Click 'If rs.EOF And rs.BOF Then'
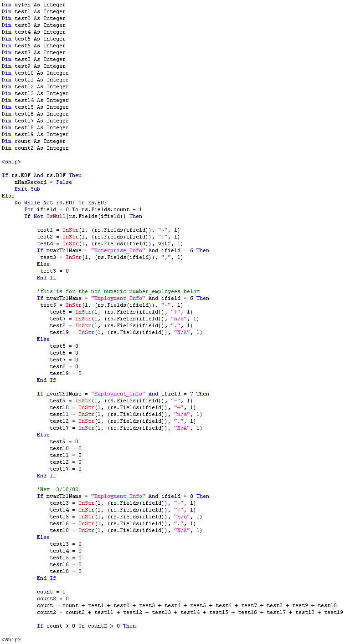The image size is (345, 644). pyautogui.click(x=41, y=175)
